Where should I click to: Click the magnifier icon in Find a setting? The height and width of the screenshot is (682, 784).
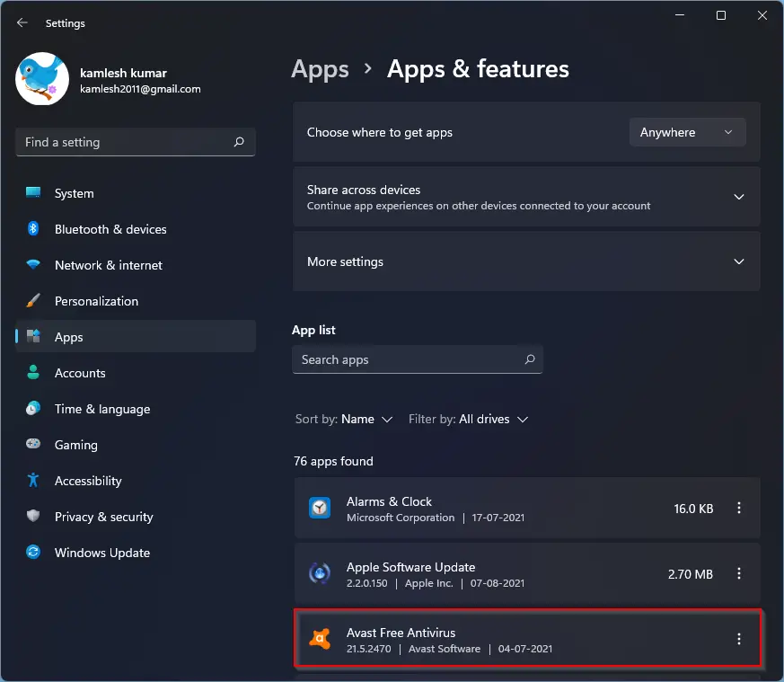point(239,142)
